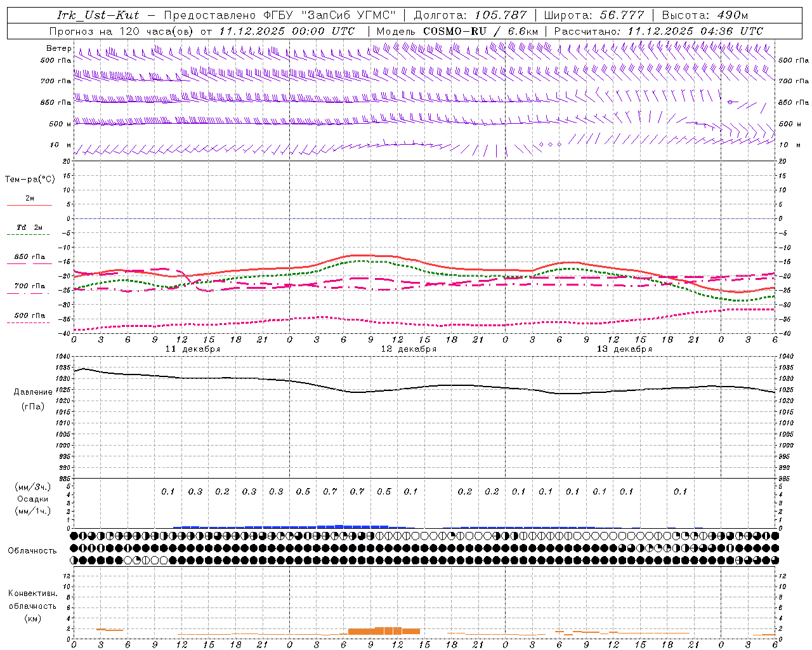
Task: Click the 13 декабря date label
Action: [x=624, y=349]
